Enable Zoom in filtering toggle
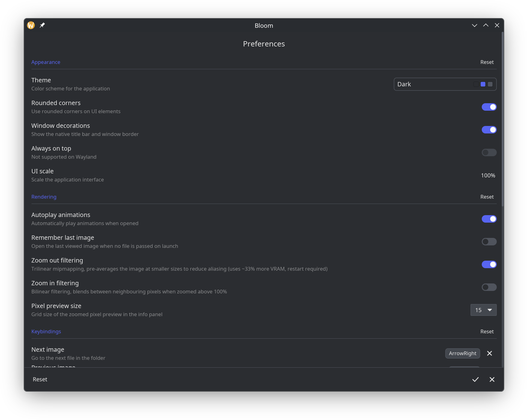The height and width of the screenshot is (420, 527). (x=489, y=287)
